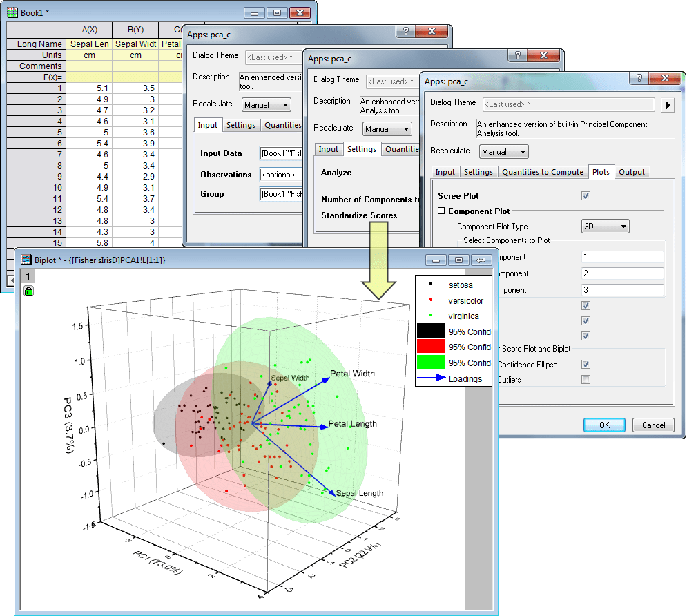Open Recalculate dropdown in middle pca_c dialog
This screenshot has height=616, width=687.
[387, 129]
